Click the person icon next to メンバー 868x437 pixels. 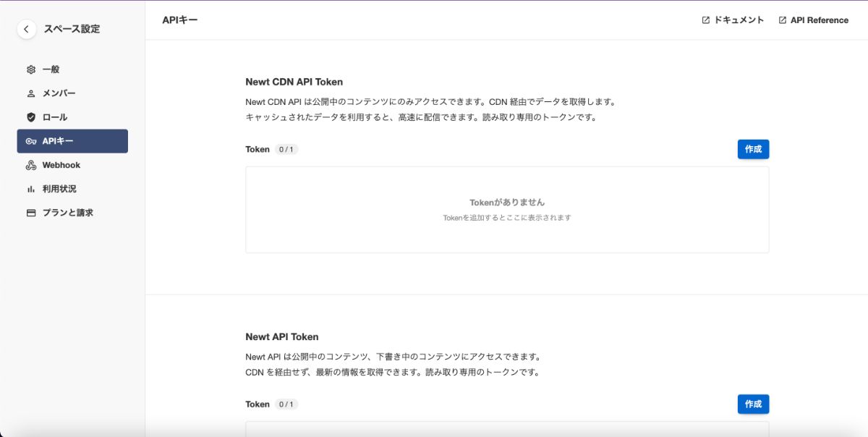(x=31, y=93)
